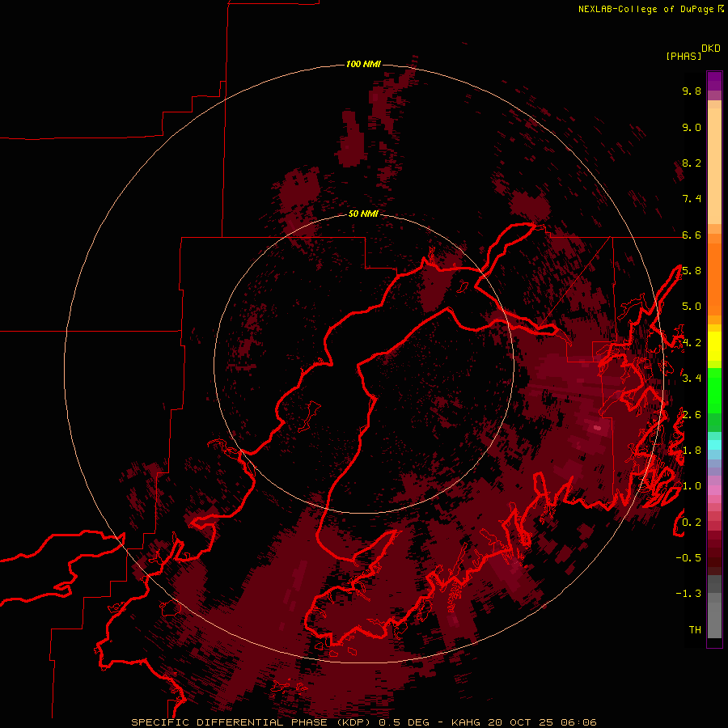
Task: Click the 5.0 value on the color scale
Action: (x=692, y=307)
